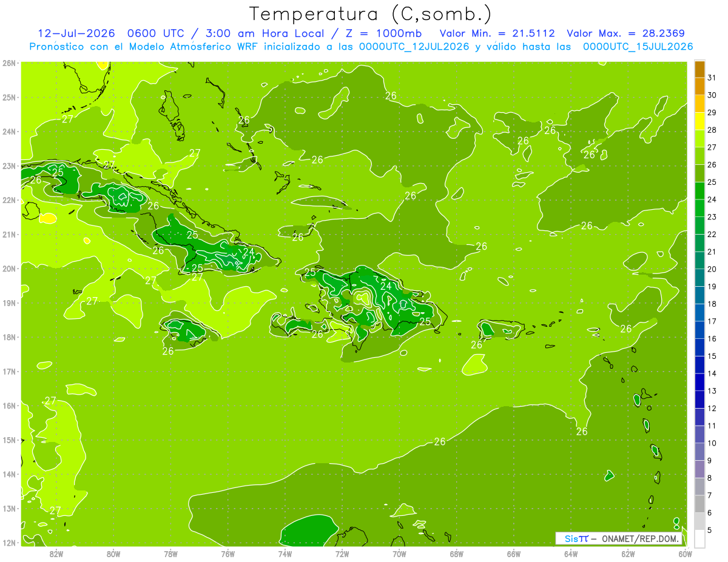Click the teal legend band between 19 and 20

[699, 278]
